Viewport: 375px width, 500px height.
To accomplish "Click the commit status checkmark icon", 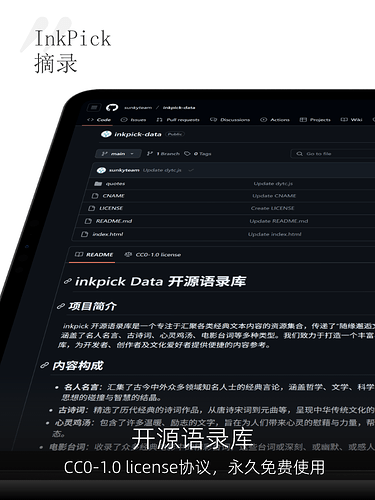I will [191, 170].
